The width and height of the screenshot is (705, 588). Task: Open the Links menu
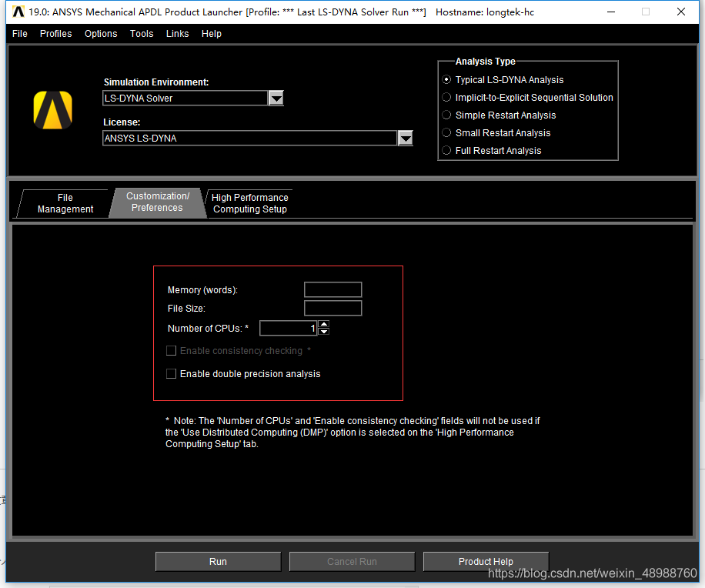pos(177,34)
